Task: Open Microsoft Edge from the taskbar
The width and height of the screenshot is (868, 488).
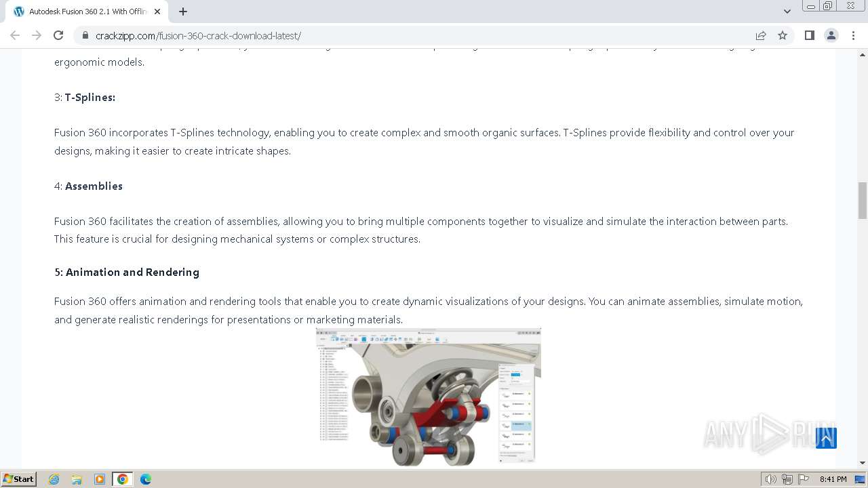Action: 146,479
